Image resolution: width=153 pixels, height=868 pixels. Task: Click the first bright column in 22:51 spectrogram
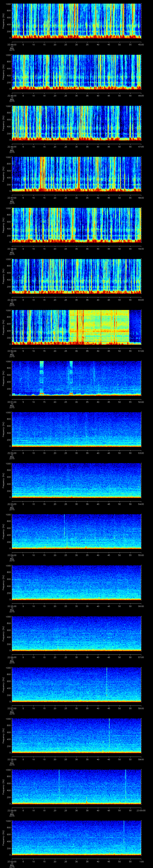tap(42, 377)
